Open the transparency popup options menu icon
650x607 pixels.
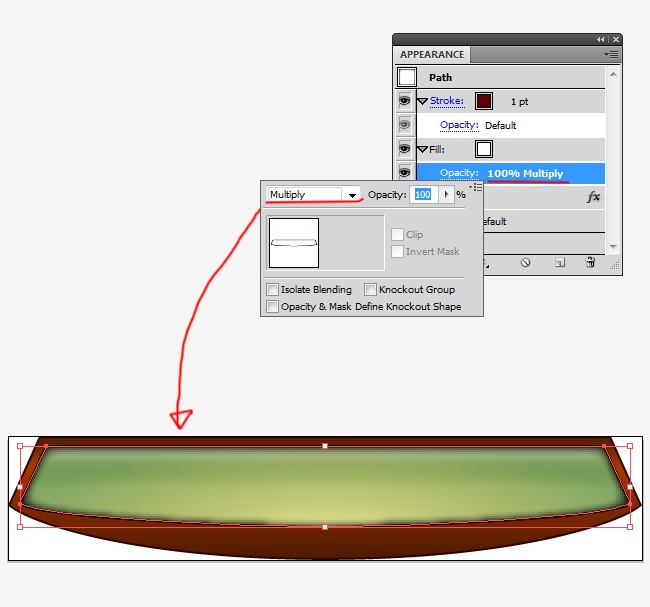(x=476, y=187)
